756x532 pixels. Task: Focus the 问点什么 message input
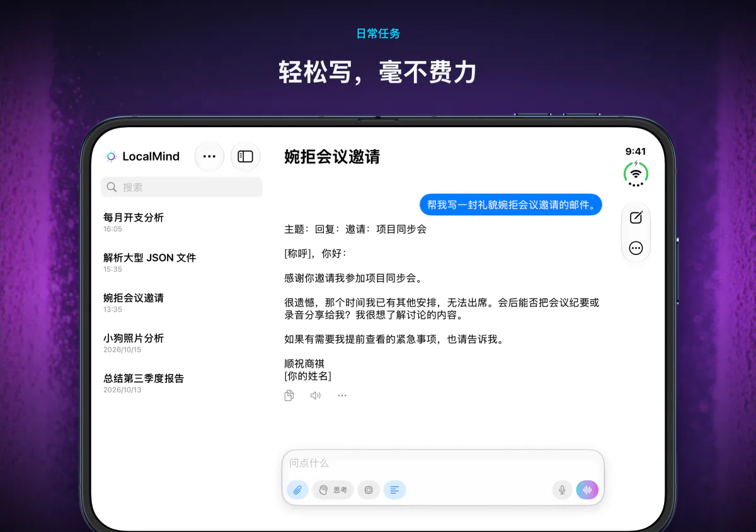[x=443, y=463]
